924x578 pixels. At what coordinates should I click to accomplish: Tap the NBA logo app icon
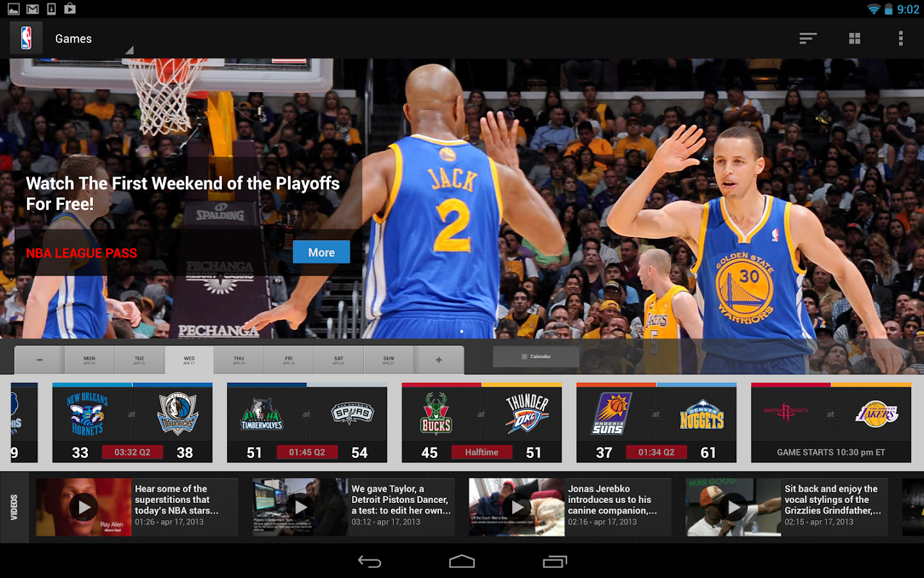26,38
